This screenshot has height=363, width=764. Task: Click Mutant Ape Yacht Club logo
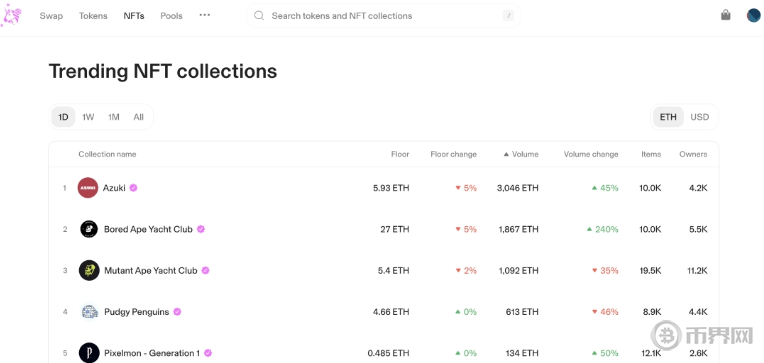pyautogui.click(x=89, y=270)
